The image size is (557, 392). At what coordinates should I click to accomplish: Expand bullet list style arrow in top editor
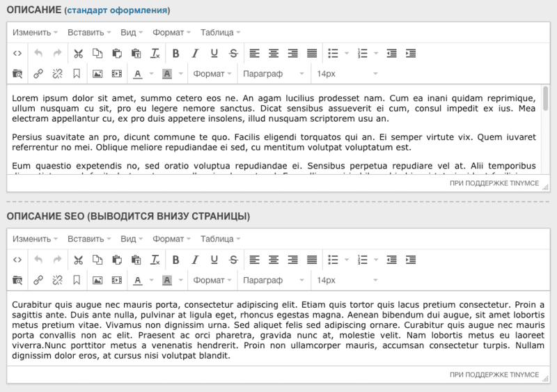coord(347,54)
